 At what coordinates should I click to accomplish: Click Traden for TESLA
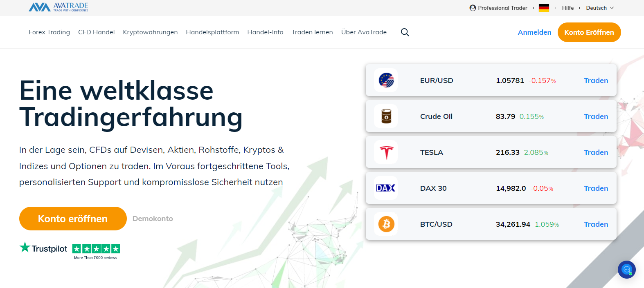(x=596, y=152)
